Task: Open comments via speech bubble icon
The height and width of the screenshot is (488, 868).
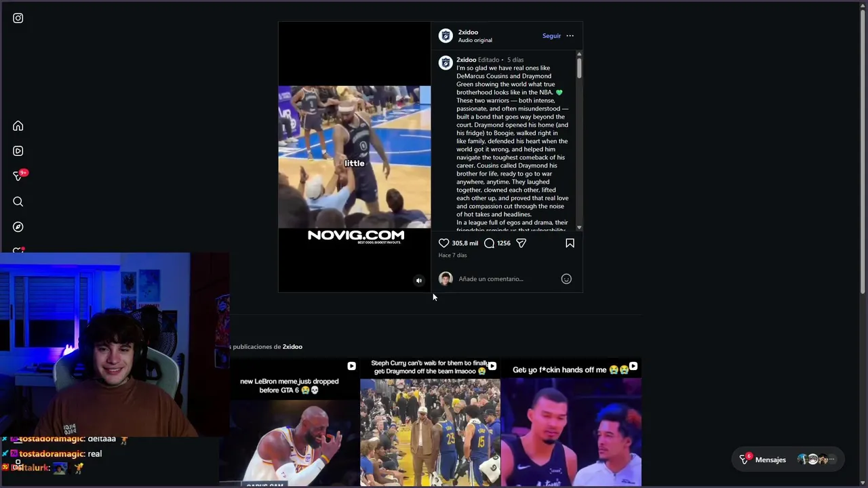Action: tap(489, 243)
